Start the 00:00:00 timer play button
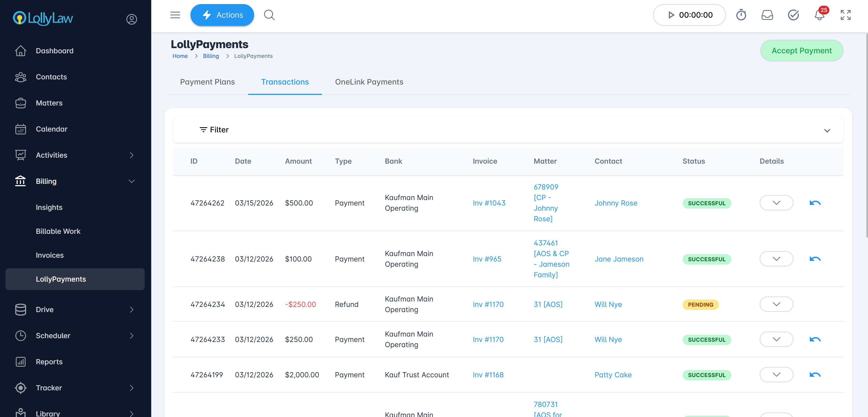This screenshot has height=417, width=868. [671, 15]
